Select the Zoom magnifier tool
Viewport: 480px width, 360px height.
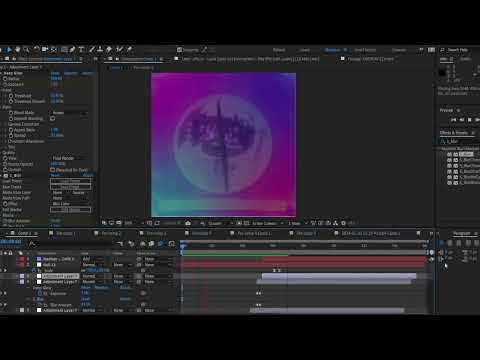26,50
